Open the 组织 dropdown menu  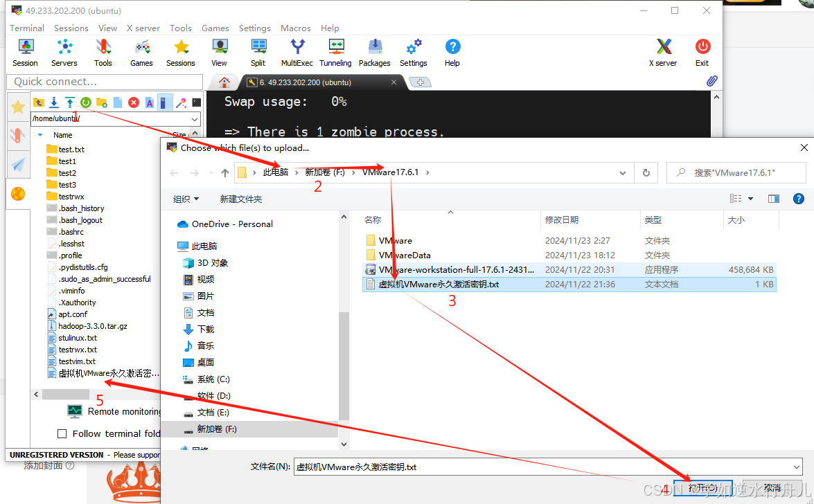(x=186, y=199)
